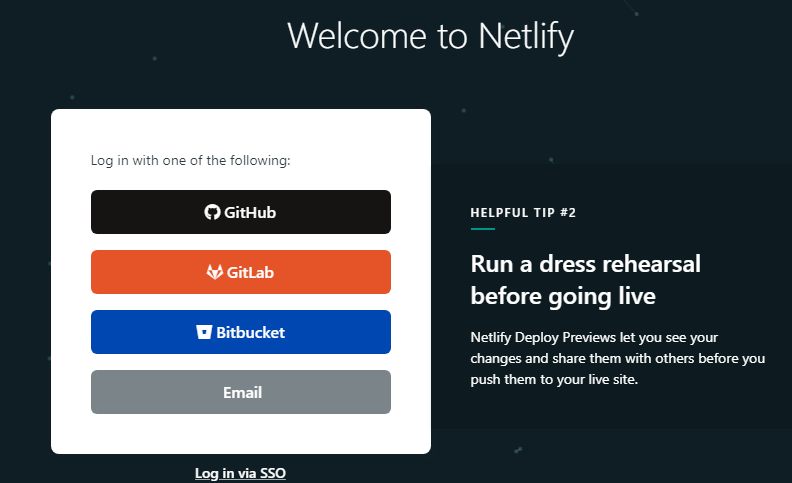
Task: Click the GitHub octocat logo icon
Action: tap(212, 212)
